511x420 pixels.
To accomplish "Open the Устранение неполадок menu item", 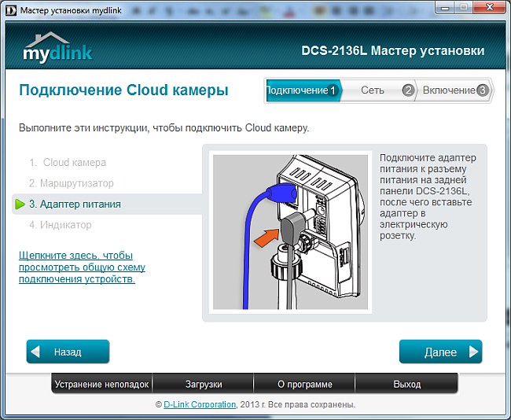I will (x=101, y=385).
